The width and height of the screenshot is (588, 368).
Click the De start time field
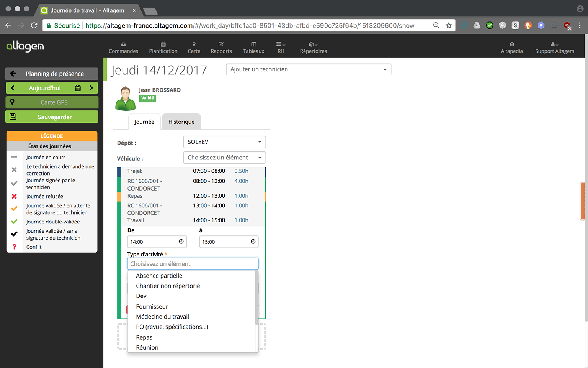point(157,242)
